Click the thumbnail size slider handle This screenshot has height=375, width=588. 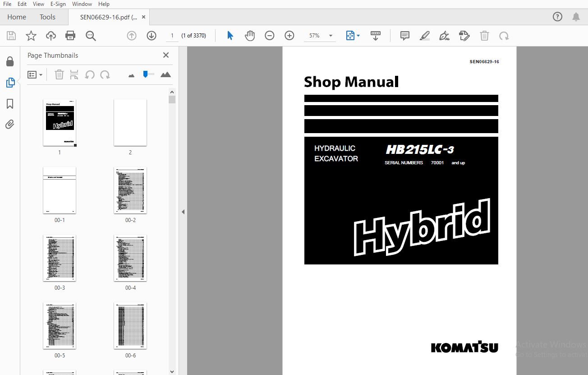145,74
